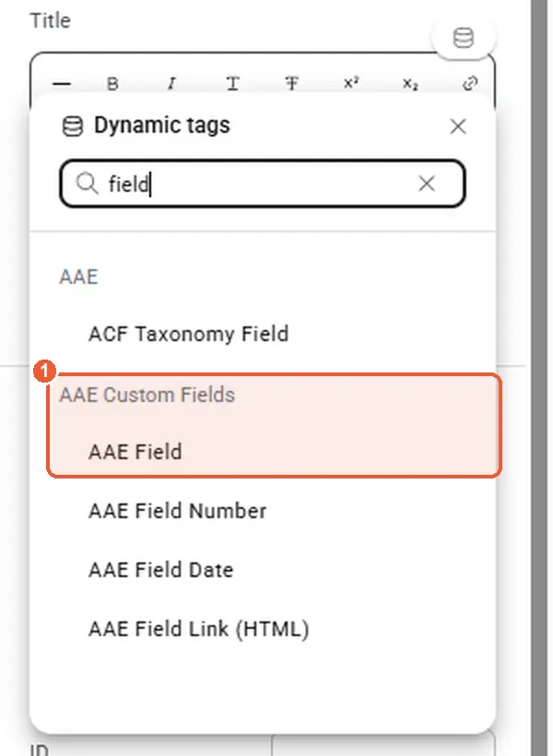Click the AAE group heading
The width and height of the screenshot is (553, 756).
[x=78, y=277]
